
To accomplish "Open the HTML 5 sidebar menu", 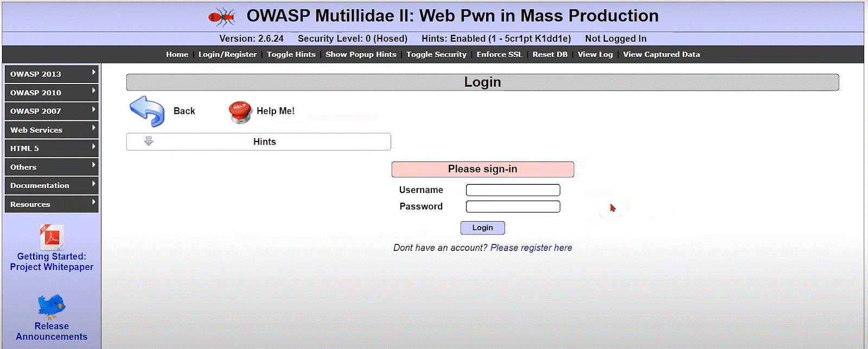I will pos(51,148).
